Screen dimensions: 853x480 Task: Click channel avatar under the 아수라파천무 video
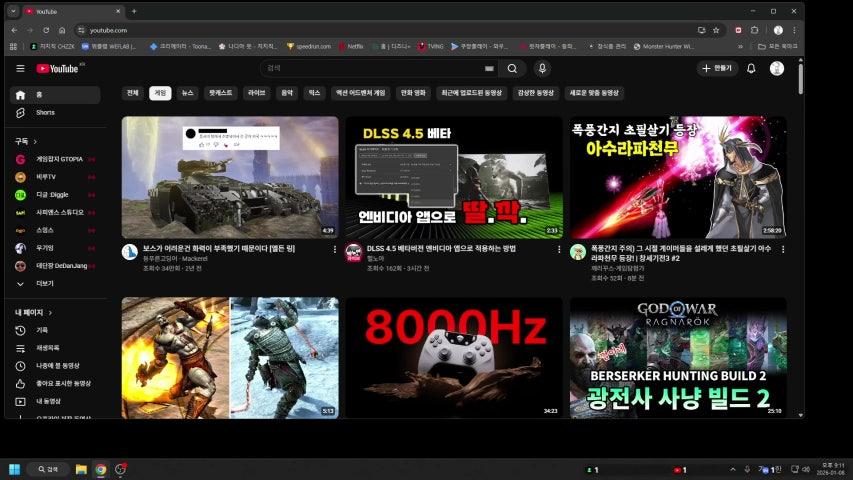[x=578, y=253]
